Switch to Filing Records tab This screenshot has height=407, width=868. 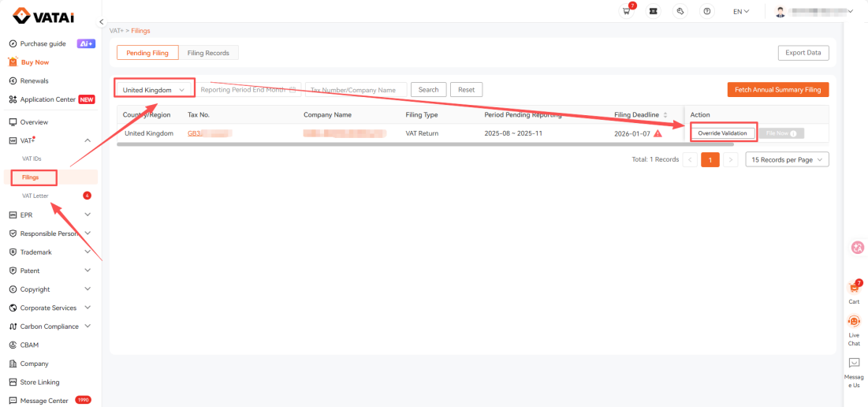tap(208, 53)
